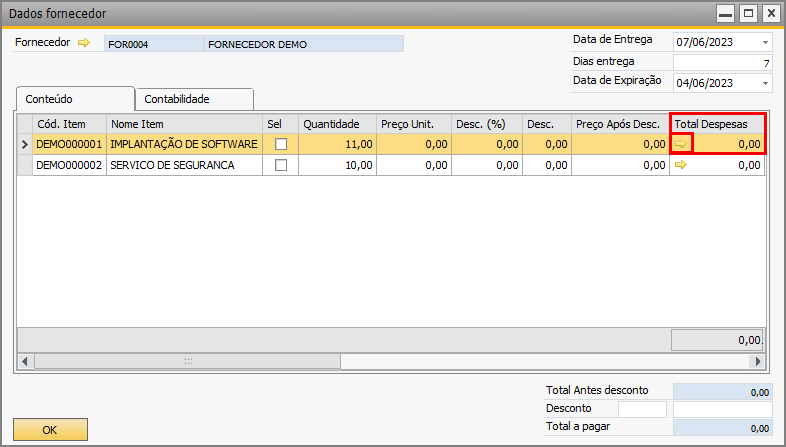Click the horizontal scrollbar thumb

187,361
